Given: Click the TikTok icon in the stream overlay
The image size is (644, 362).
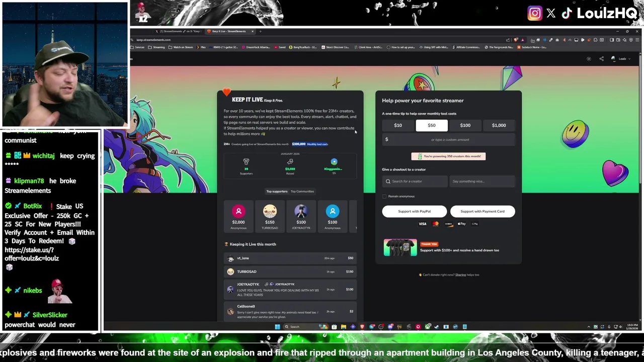Looking at the screenshot, I should pyautogui.click(x=567, y=14).
